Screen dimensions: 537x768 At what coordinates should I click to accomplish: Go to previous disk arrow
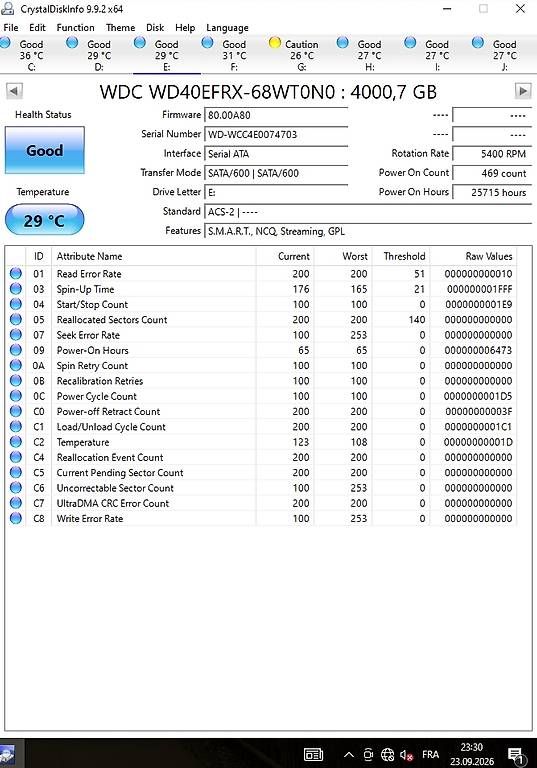pos(14,91)
